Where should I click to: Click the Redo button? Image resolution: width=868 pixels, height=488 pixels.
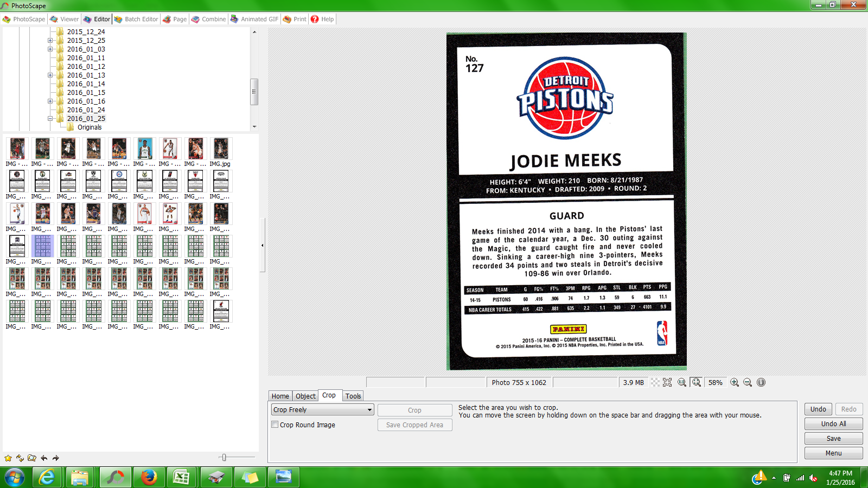point(848,409)
